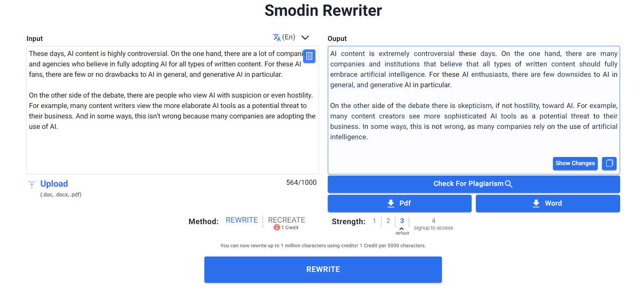Click the upload arrow icon
The image size is (644, 292).
click(x=32, y=185)
